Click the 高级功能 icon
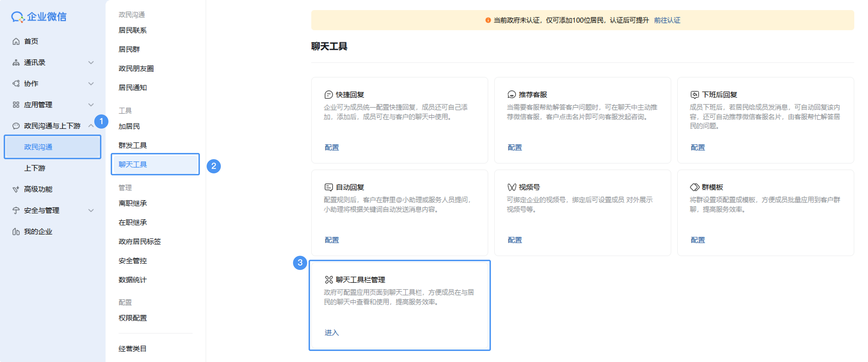868x362 pixels. click(16, 189)
